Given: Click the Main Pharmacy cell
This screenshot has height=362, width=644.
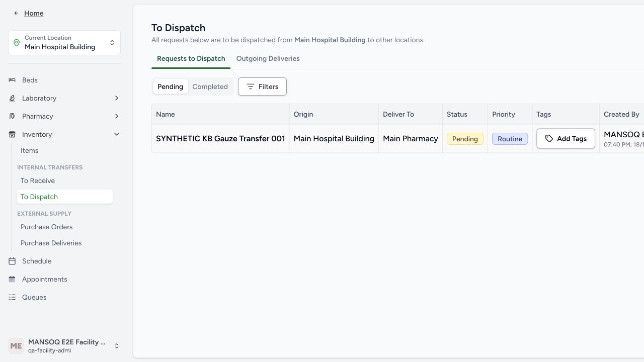Looking at the screenshot, I should [x=411, y=138].
